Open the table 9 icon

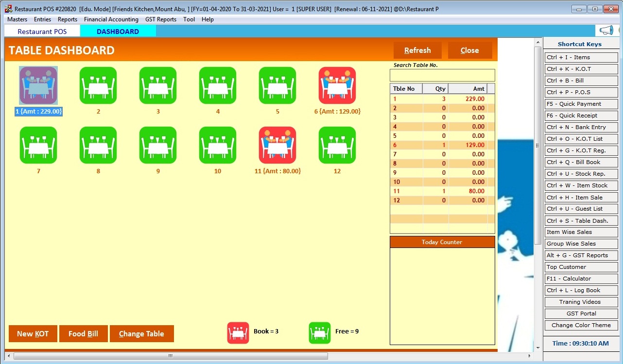(157, 145)
